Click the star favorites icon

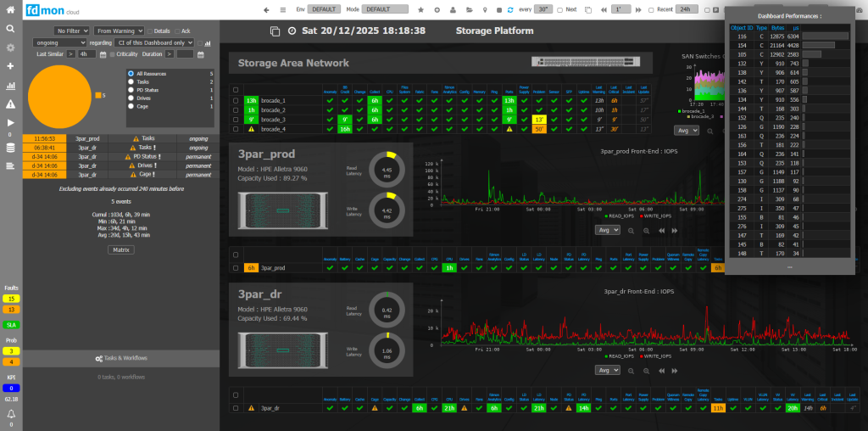[420, 9]
